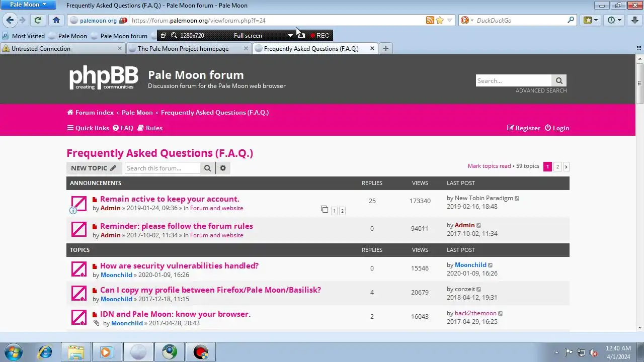This screenshot has width=644, height=362.
Task: Go to page 2 of topics
Action: (557, 166)
